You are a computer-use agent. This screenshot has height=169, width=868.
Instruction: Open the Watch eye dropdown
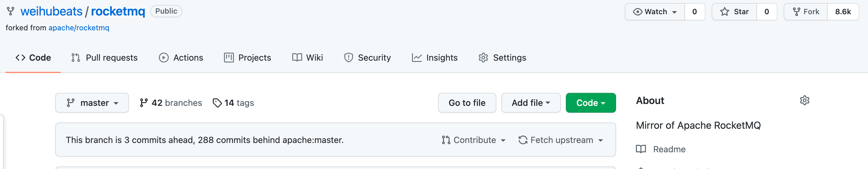655,12
